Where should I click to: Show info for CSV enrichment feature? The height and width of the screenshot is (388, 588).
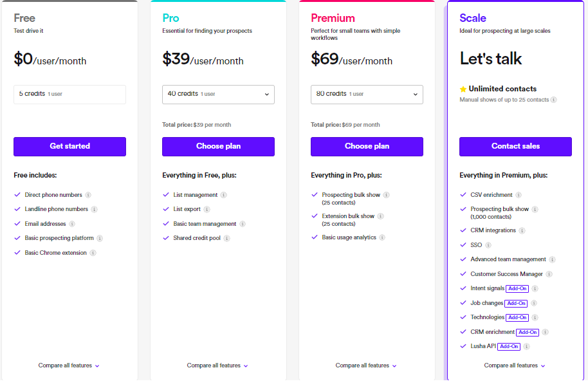click(x=519, y=195)
